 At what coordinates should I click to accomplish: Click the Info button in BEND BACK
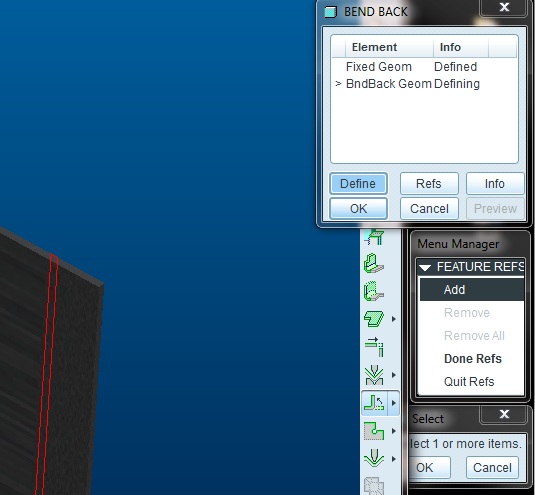(495, 184)
